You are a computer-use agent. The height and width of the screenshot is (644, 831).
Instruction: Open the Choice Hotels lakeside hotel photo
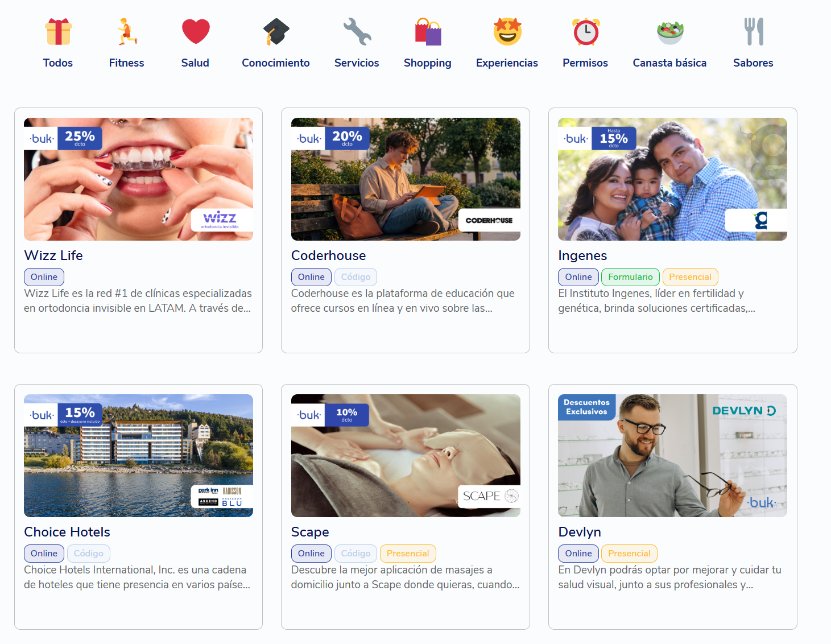(x=138, y=456)
